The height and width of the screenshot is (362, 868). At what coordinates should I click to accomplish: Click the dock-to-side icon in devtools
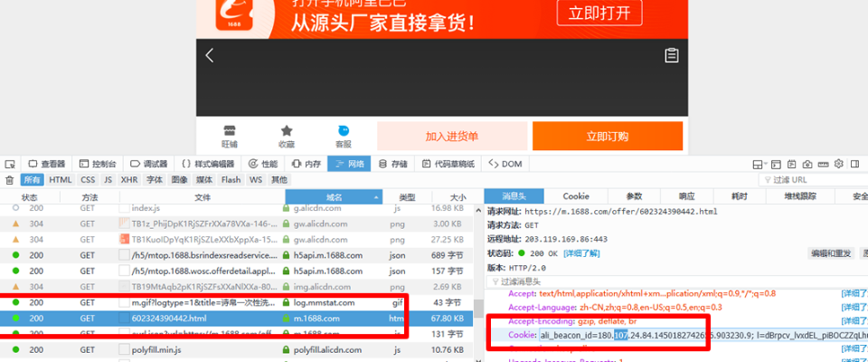point(855,164)
